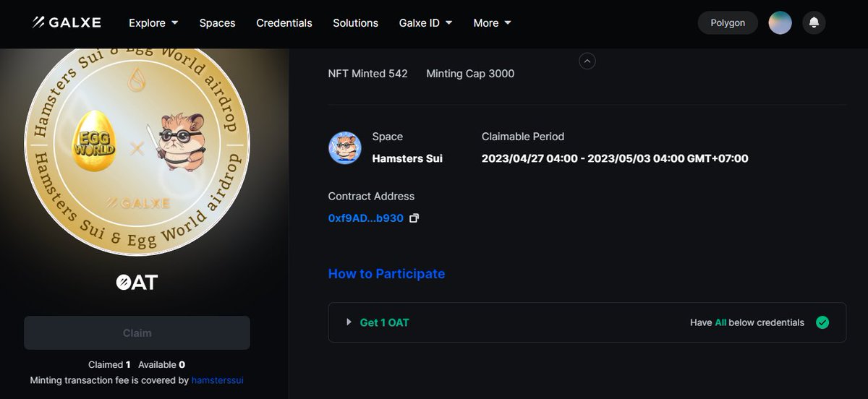Image resolution: width=868 pixels, height=399 pixels.
Task: Open the hamsterssui sponsor link
Action: point(217,379)
